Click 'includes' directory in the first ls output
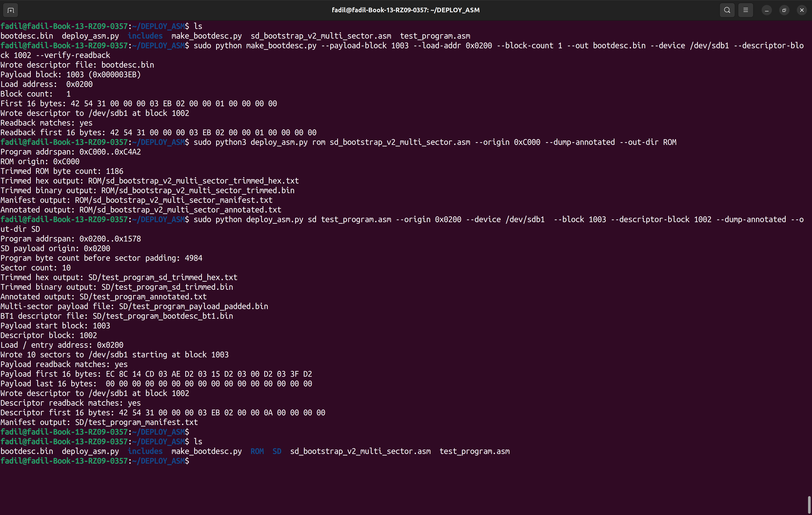The height and width of the screenshot is (515, 812). pos(145,36)
